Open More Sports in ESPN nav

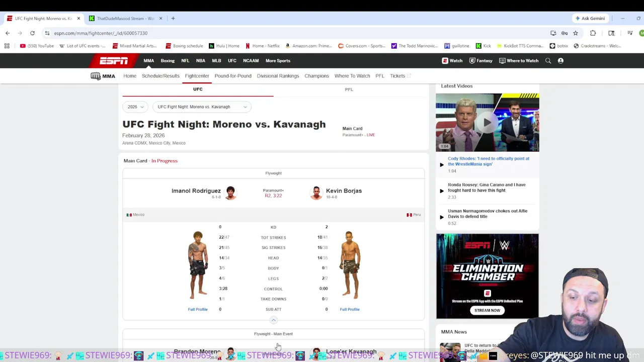tap(278, 61)
